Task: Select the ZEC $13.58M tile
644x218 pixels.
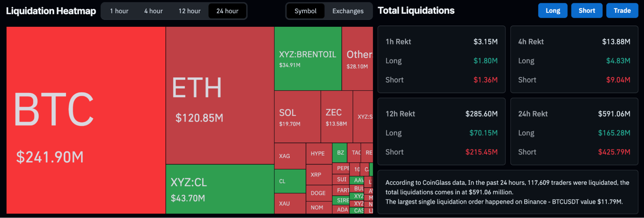Action: pos(337,117)
